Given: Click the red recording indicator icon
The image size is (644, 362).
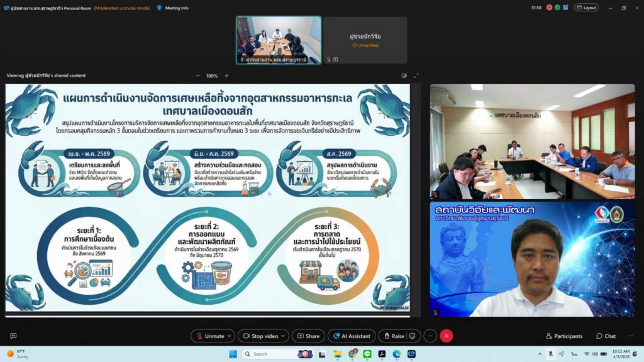Looking at the screenshot, I should 549,8.
